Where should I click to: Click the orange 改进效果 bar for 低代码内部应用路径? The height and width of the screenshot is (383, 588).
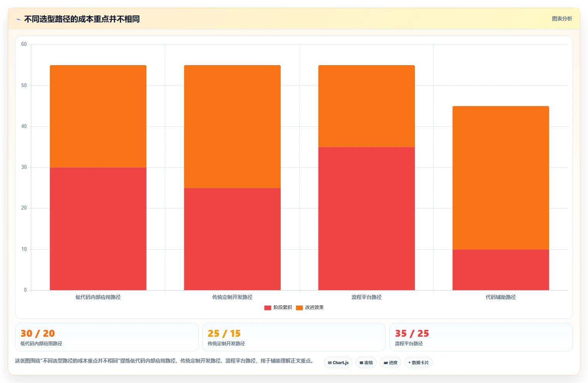pyautogui.click(x=98, y=116)
